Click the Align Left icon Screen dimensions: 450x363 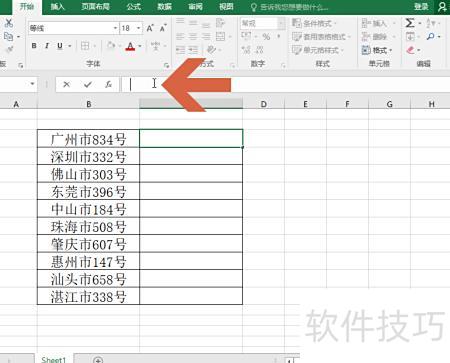[x=180, y=36]
